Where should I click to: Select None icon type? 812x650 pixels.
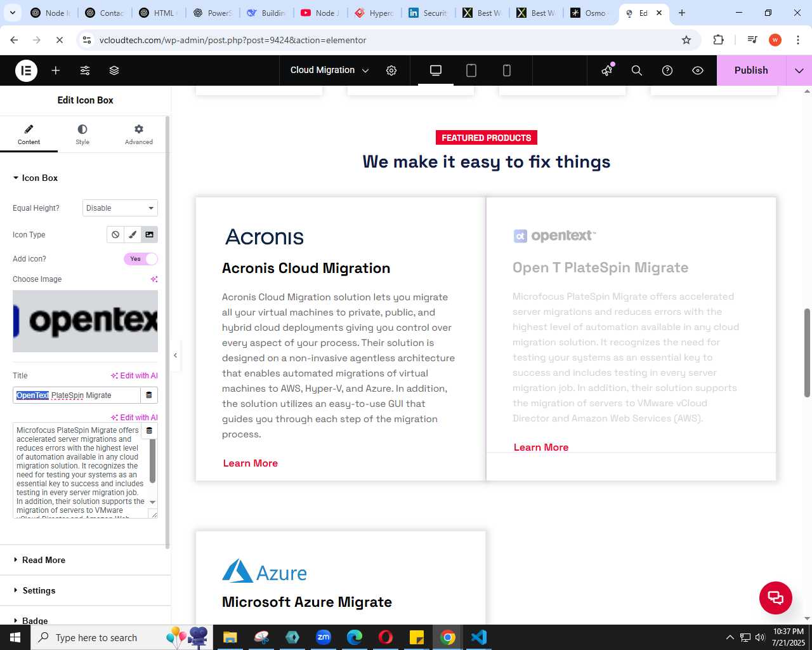pyautogui.click(x=115, y=235)
